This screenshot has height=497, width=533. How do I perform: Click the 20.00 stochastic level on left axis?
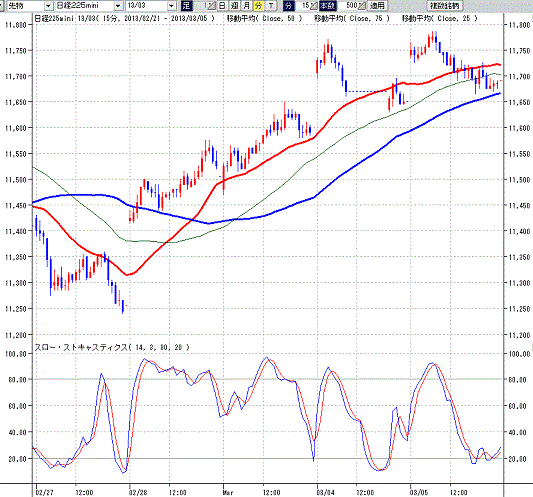pyautogui.click(x=17, y=459)
